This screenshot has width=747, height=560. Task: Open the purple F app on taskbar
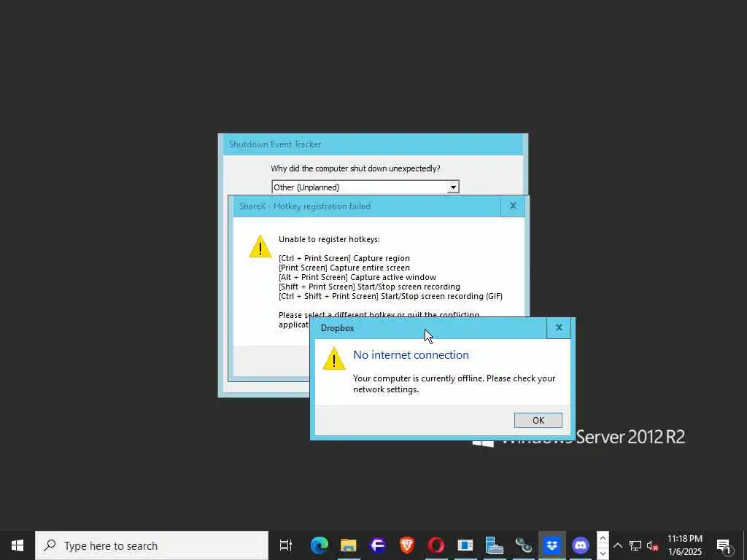[377, 545]
